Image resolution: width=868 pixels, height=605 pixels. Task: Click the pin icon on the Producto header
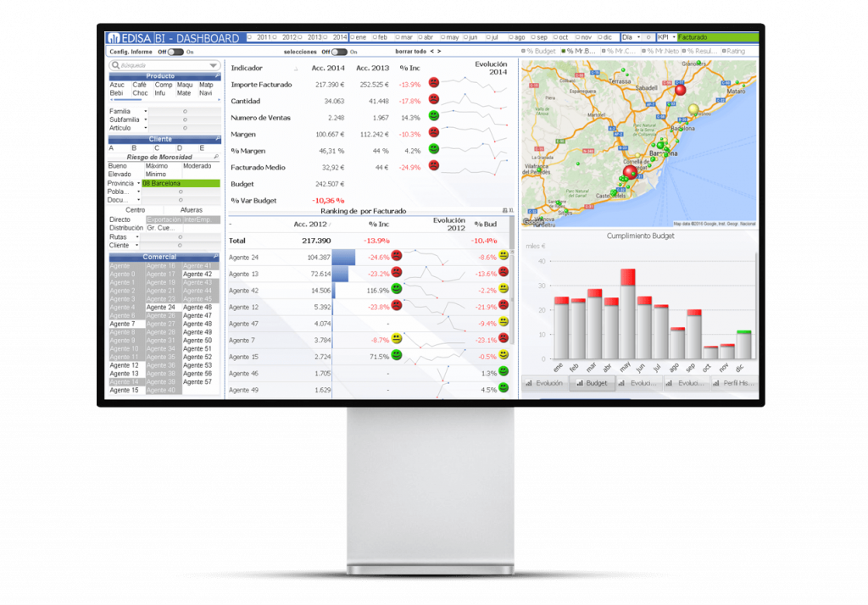tap(218, 76)
